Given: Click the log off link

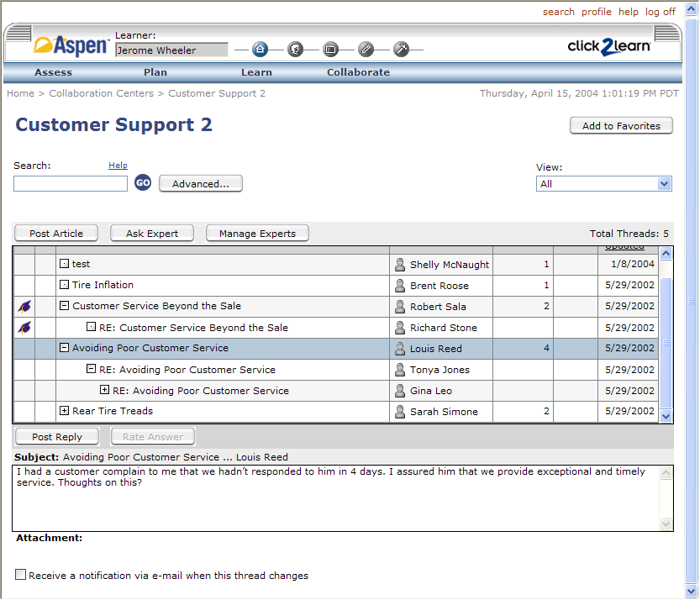Looking at the screenshot, I should pos(660,12).
